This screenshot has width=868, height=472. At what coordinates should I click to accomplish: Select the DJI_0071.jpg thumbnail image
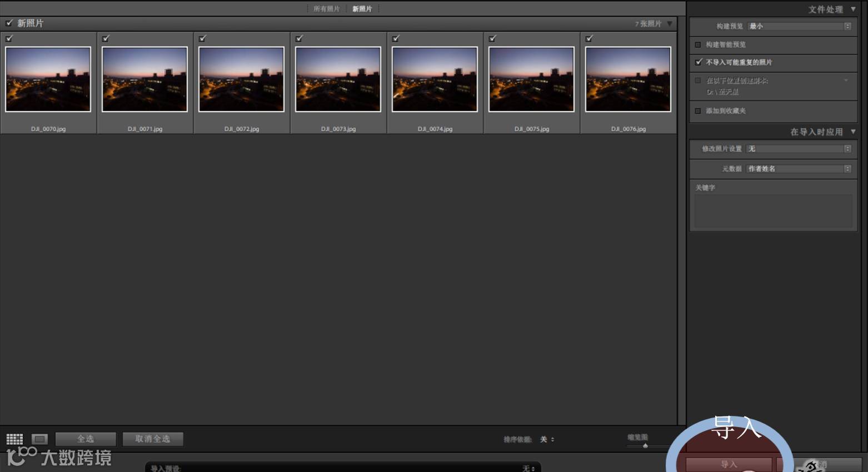pyautogui.click(x=144, y=79)
